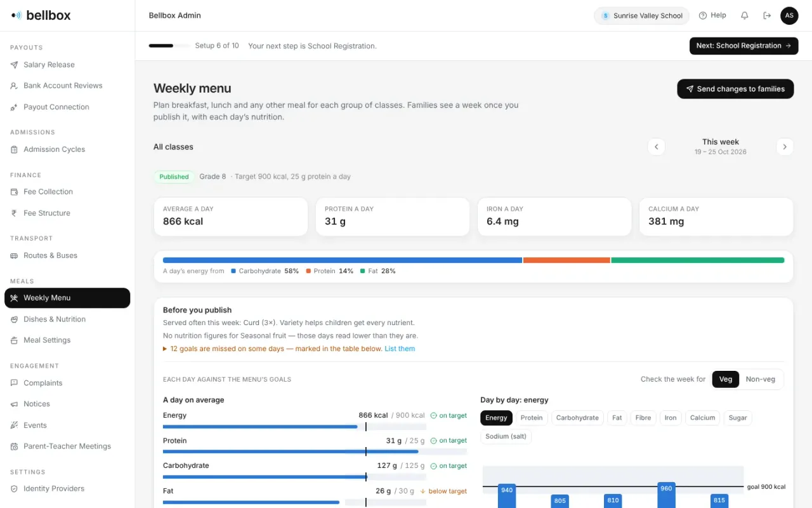Select the Non-veg toggle option
This screenshot has height=508, width=812.
tap(761, 379)
